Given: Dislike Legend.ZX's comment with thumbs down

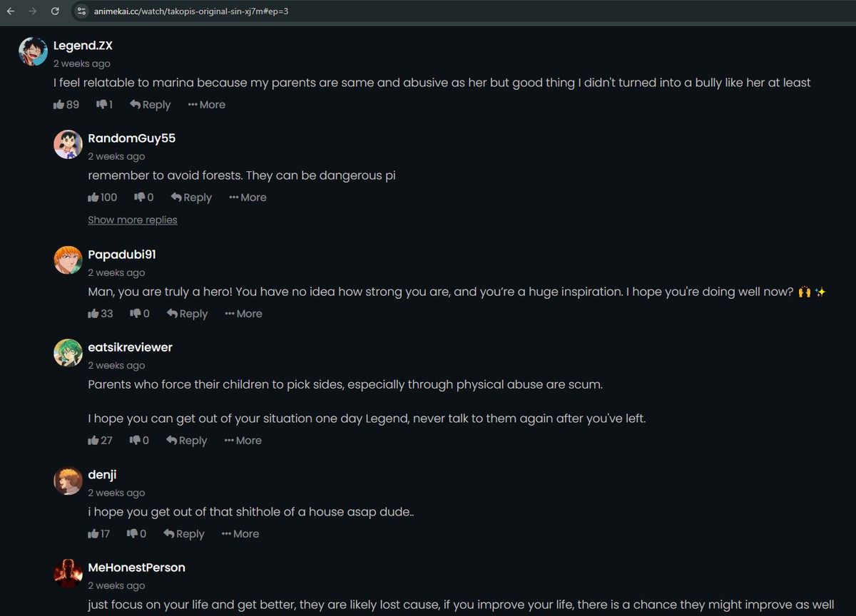Looking at the screenshot, I should point(101,105).
